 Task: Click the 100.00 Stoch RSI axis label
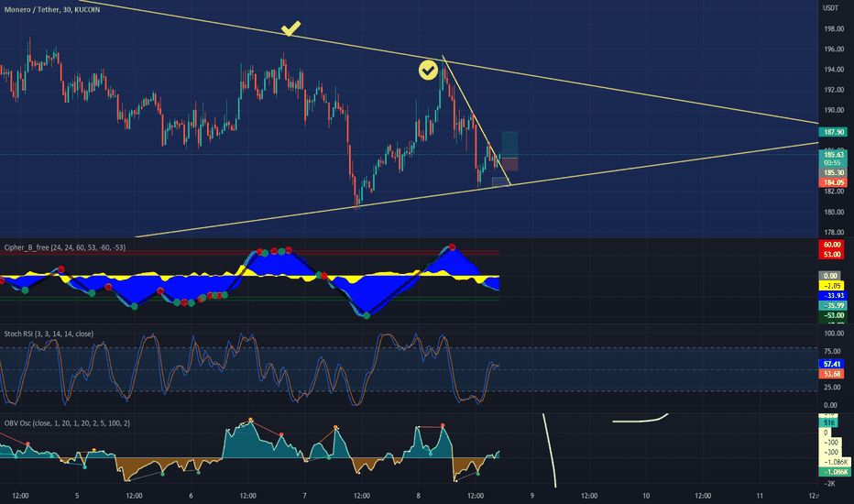click(x=834, y=334)
